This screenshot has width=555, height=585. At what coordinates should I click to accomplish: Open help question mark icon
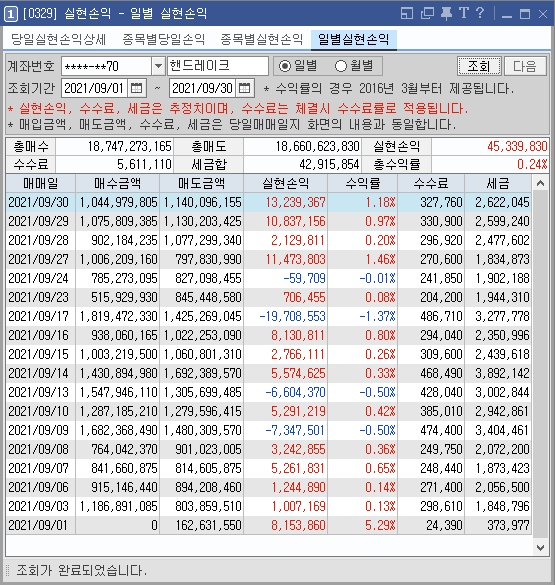tap(480, 13)
